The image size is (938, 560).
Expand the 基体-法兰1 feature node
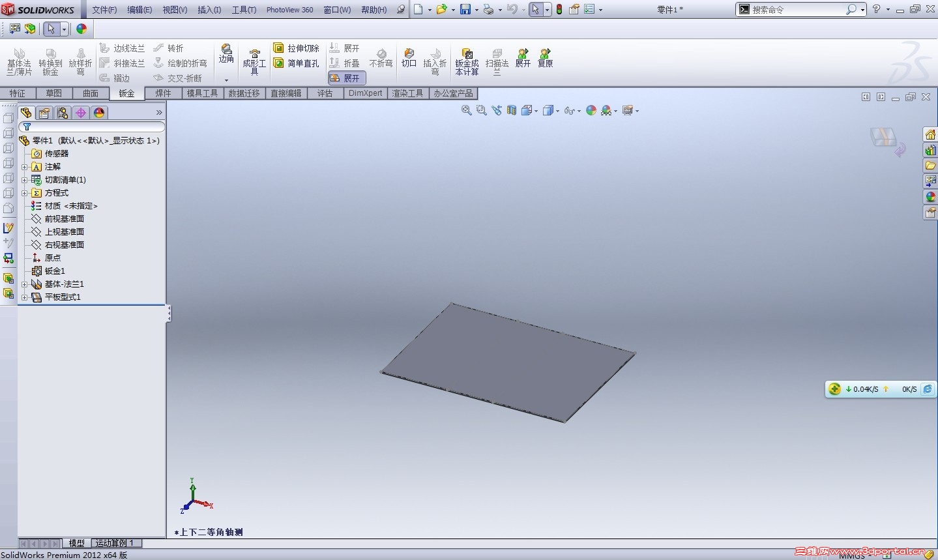click(x=24, y=284)
